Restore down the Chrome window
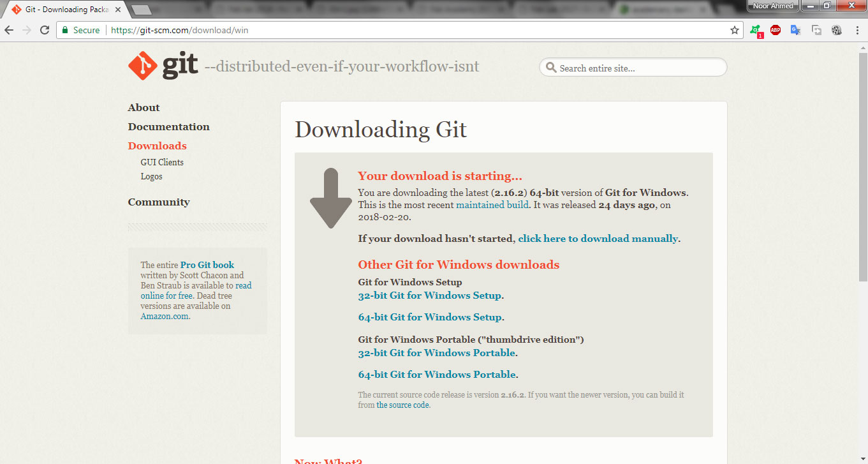The height and width of the screenshot is (464, 868). click(x=827, y=6)
